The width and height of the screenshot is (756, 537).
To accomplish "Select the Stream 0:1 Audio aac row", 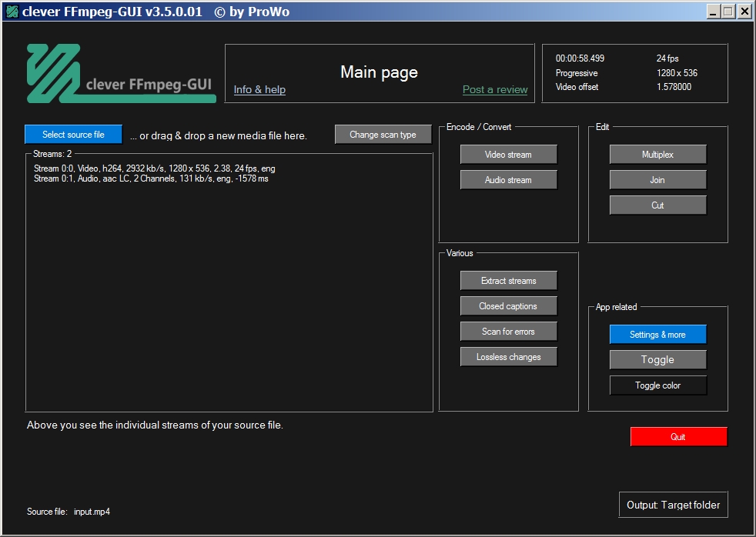I will point(151,178).
